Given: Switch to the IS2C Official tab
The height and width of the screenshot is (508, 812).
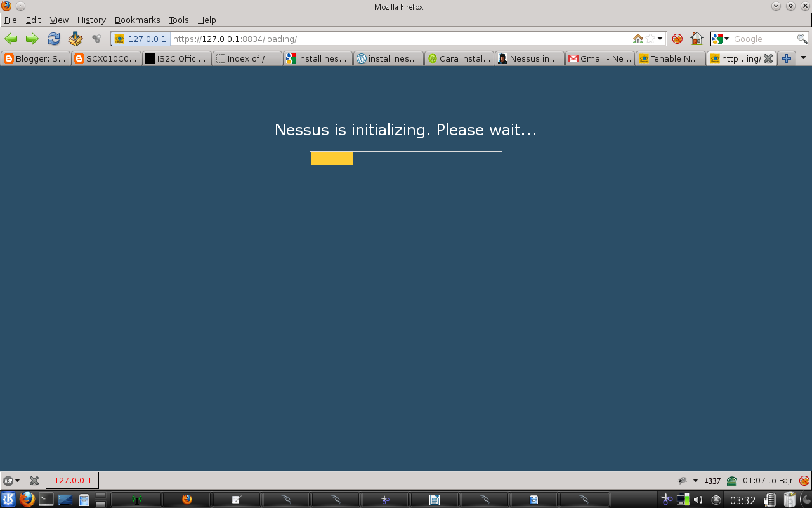Looking at the screenshot, I should (x=176, y=58).
